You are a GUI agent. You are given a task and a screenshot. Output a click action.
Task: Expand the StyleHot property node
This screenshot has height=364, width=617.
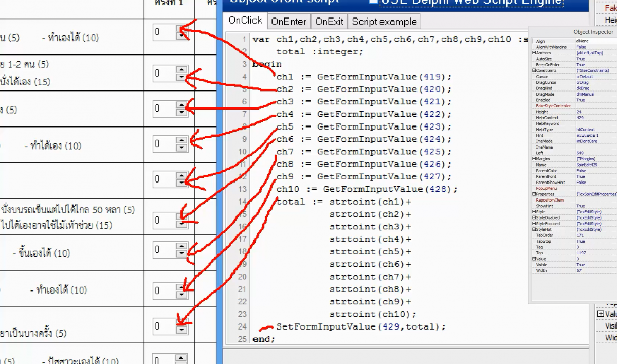click(534, 229)
